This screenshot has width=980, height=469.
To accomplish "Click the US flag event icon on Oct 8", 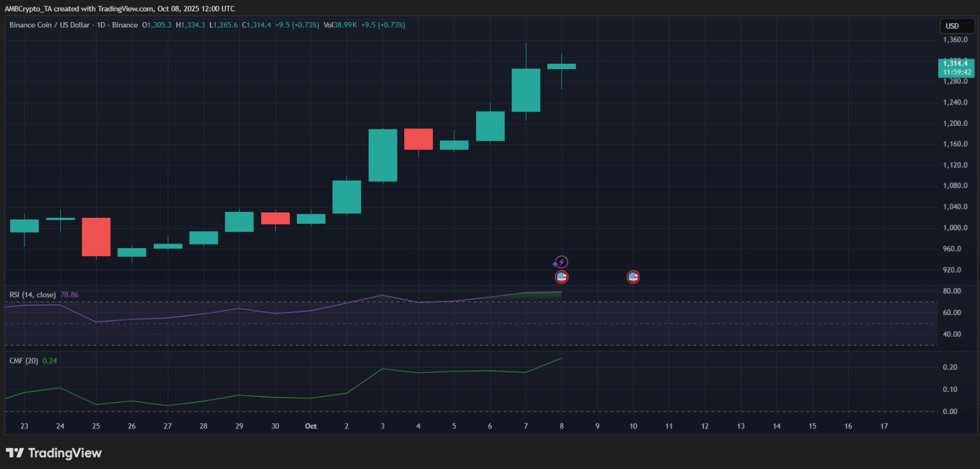I will pos(562,277).
